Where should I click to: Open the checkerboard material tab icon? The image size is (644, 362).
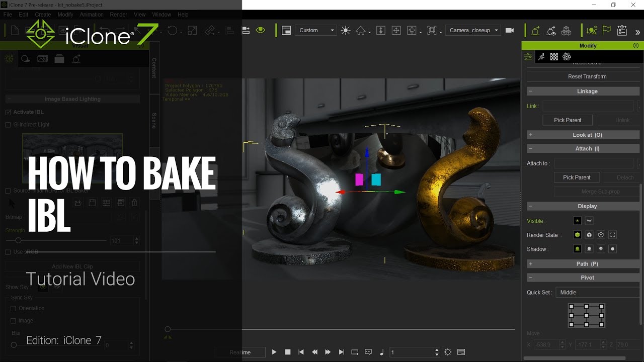point(554,57)
